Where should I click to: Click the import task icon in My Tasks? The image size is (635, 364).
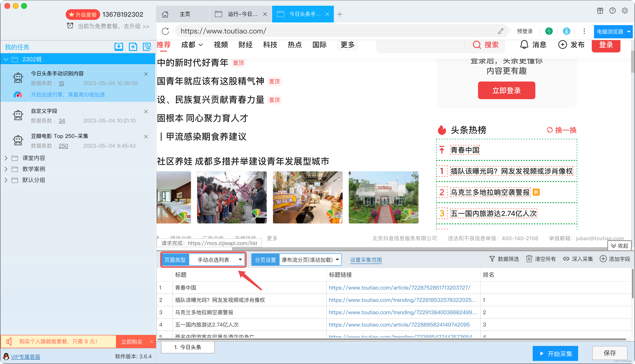click(119, 46)
